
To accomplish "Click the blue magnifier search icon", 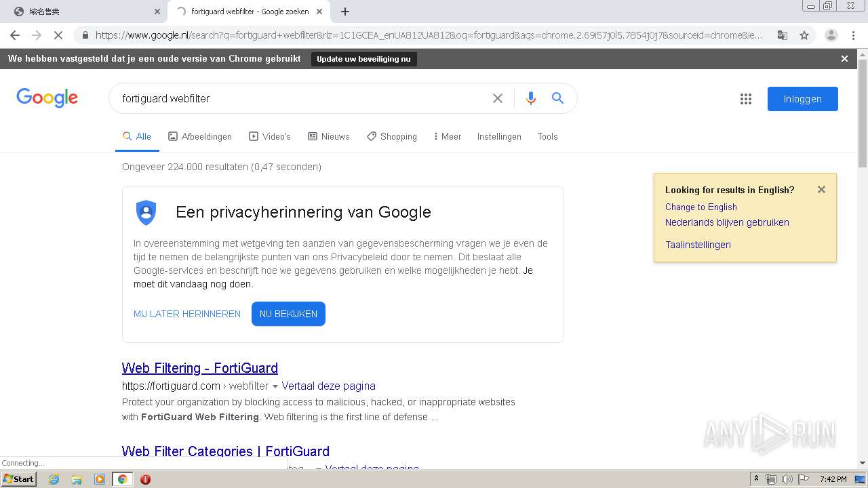I will coord(558,98).
